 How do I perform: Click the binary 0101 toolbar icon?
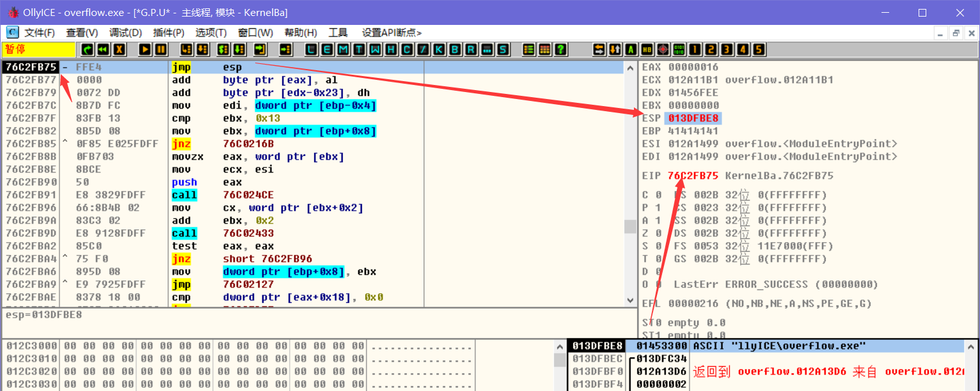coord(679,49)
